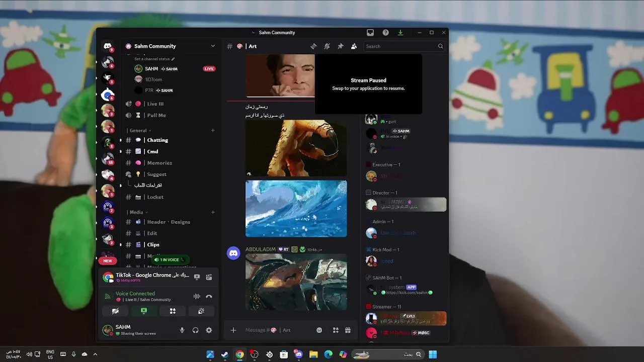Focus the Search field

[404, 46]
